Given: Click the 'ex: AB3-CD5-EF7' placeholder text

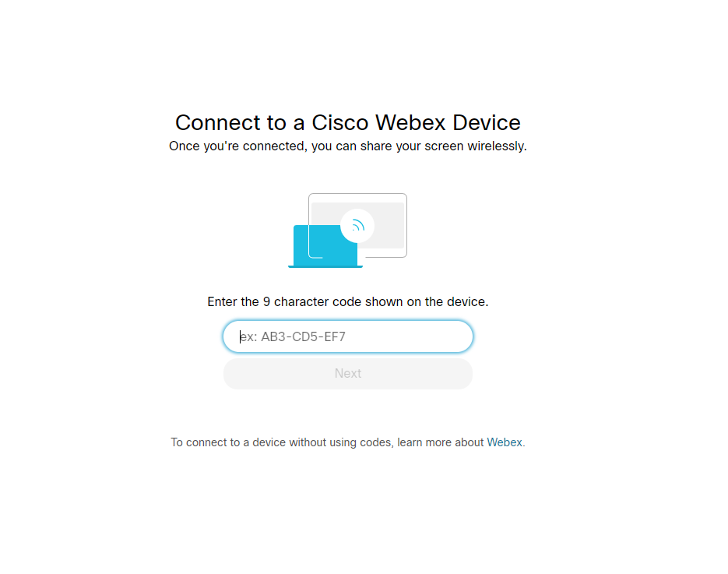Looking at the screenshot, I should 293,336.
